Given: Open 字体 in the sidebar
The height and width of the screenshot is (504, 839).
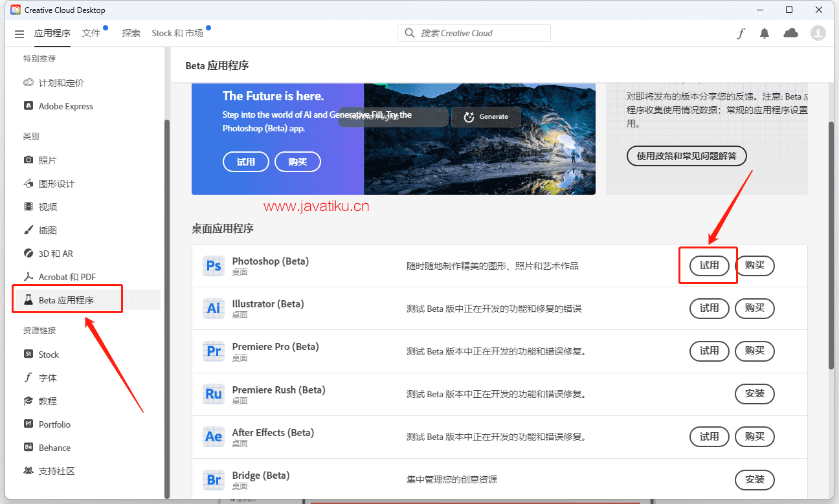Looking at the screenshot, I should (x=40, y=378).
